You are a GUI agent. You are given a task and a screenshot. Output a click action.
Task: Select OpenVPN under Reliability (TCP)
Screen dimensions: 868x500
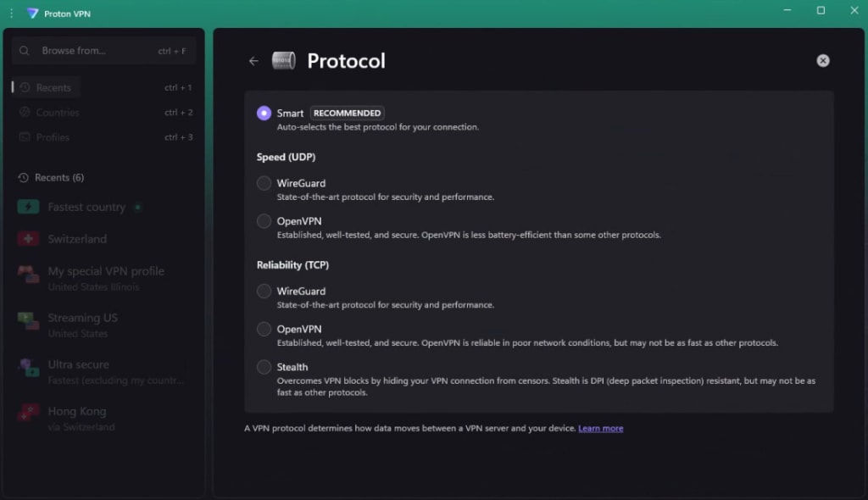coord(264,329)
